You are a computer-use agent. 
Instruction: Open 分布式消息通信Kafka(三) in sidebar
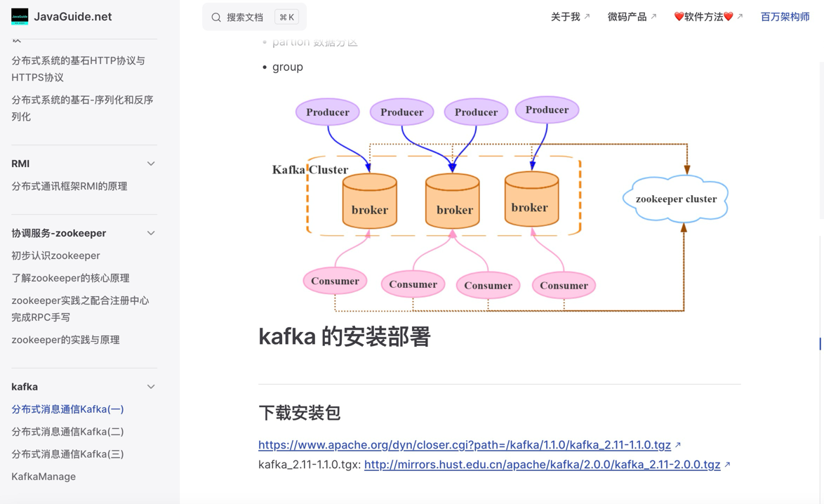pyautogui.click(x=68, y=455)
